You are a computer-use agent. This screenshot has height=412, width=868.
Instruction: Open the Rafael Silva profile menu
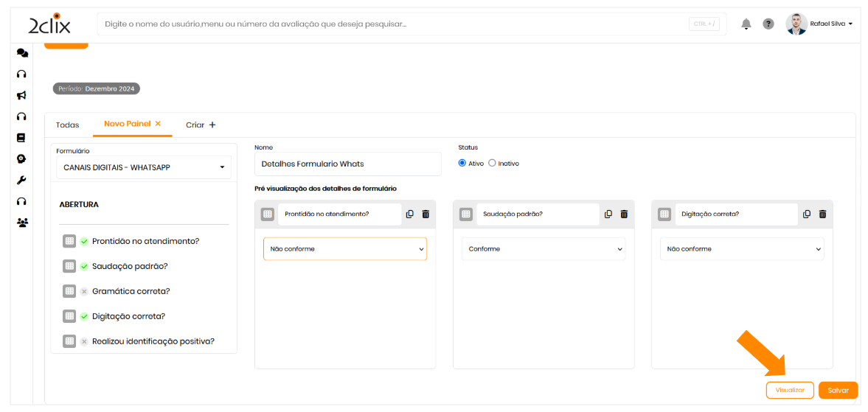[x=819, y=24]
